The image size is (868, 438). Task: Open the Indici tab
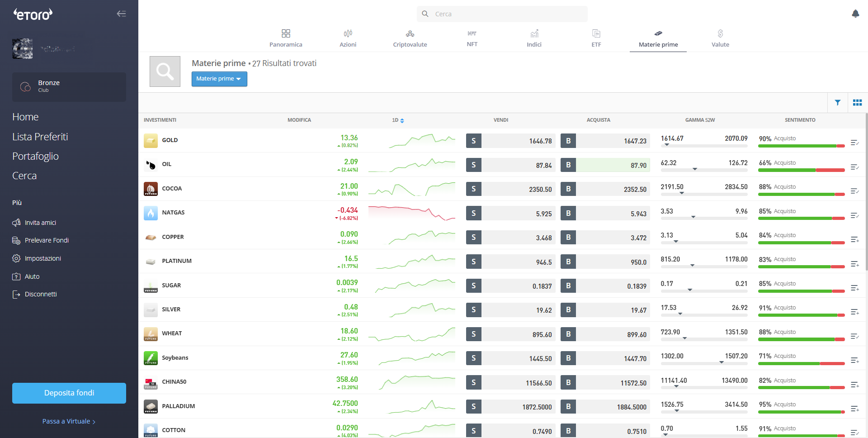coord(534,38)
